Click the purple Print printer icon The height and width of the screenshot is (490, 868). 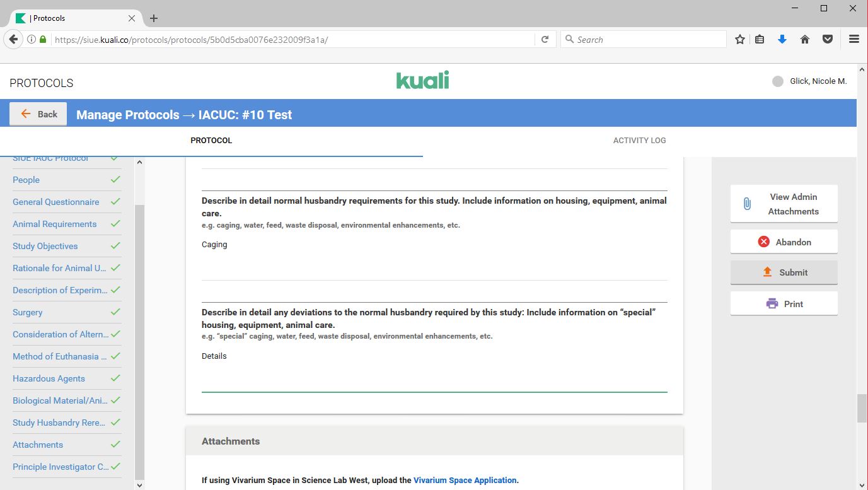point(772,304)
